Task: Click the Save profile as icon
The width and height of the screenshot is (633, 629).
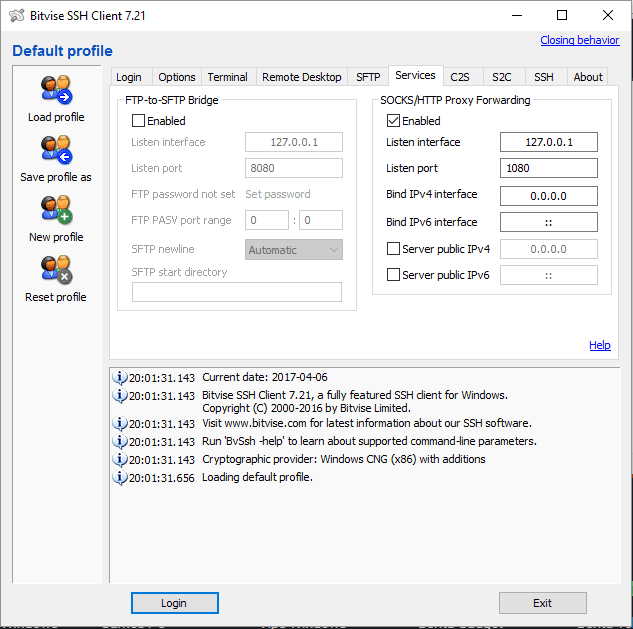Action: (56, 150)
